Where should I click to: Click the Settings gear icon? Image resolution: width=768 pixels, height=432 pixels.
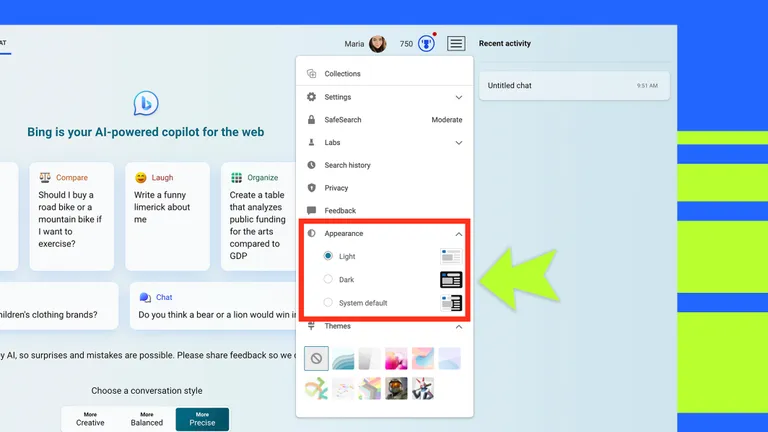point(312,97)
